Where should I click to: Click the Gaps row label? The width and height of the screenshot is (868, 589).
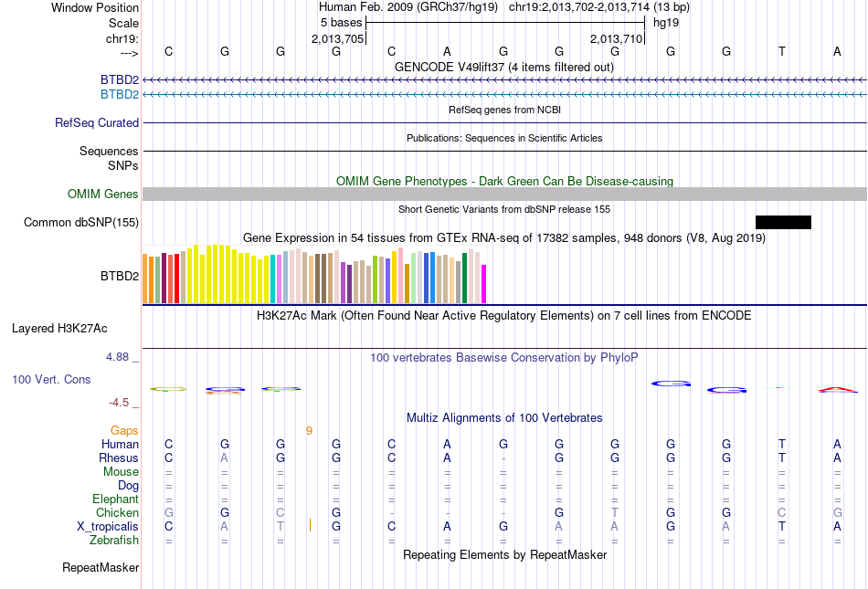click(x=124, y=430)
